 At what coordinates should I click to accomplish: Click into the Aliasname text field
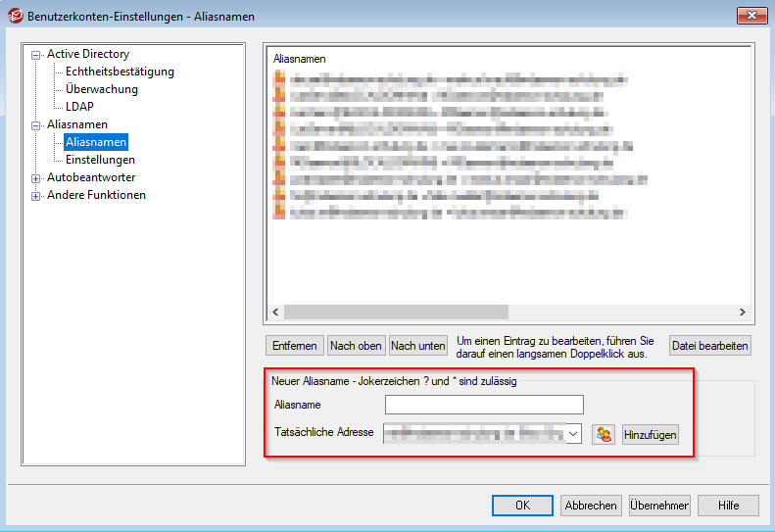tap(484, 405)
